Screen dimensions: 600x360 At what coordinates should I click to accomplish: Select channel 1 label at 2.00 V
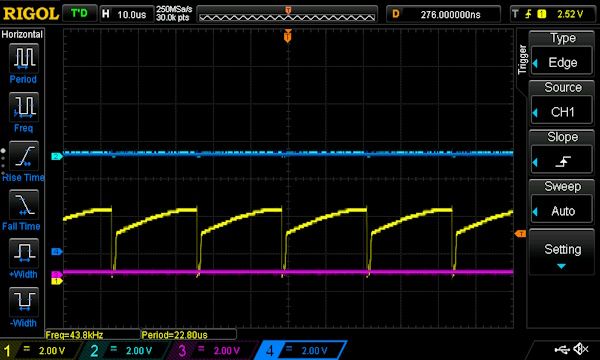pyautogui.click(x=41, y=350)
